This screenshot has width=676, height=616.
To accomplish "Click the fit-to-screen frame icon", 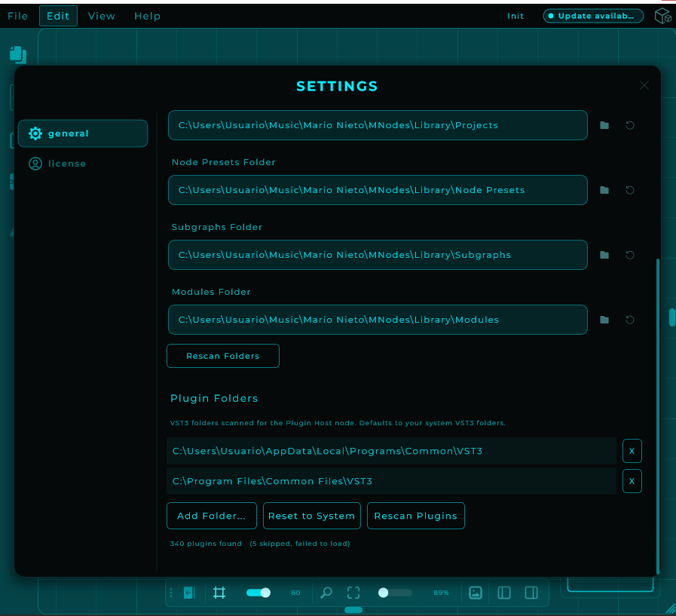I will [353, 593].
